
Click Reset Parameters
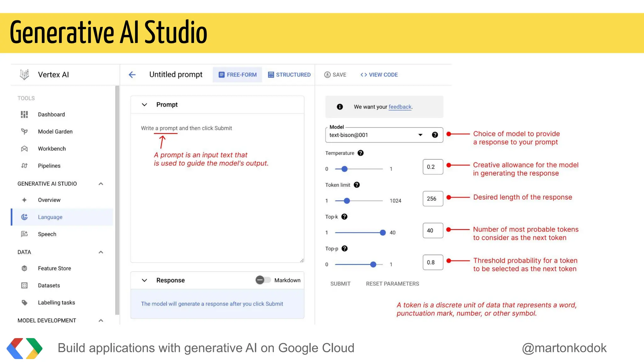point(392,284)
